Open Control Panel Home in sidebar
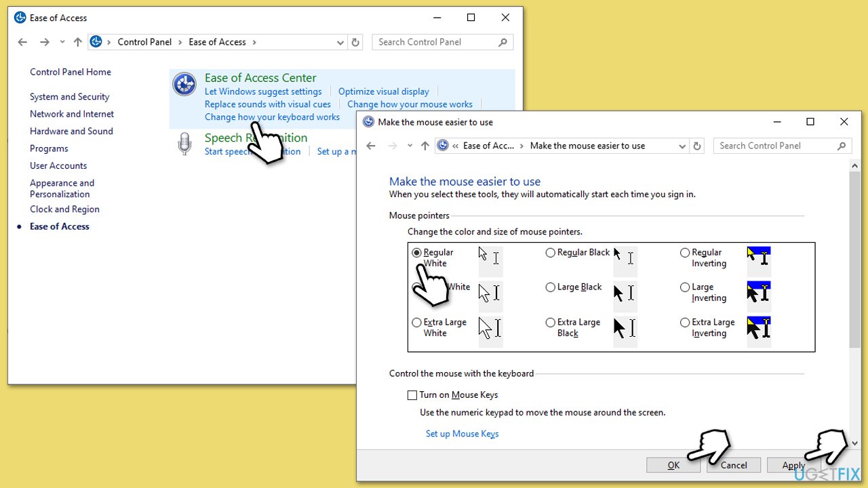Viewport: 868px width, 488px height. [71, 72]
